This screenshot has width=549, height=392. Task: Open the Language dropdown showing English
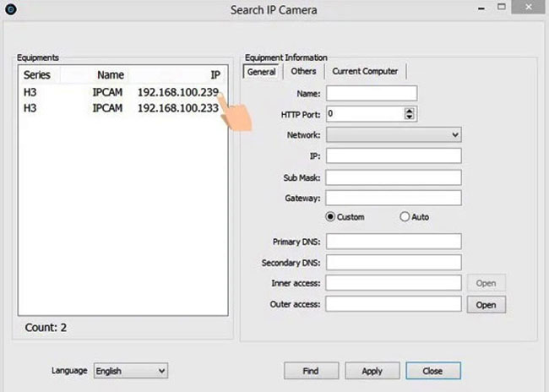(131, 371)
